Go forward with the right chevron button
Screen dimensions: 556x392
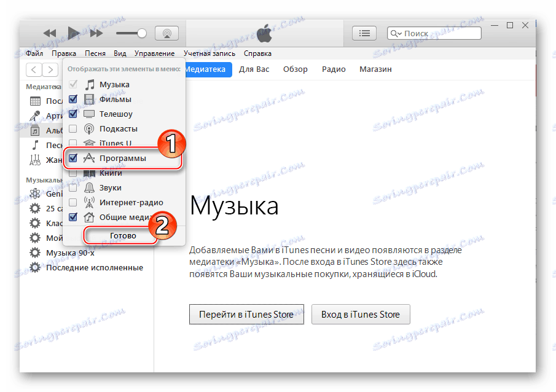point(50,69)
